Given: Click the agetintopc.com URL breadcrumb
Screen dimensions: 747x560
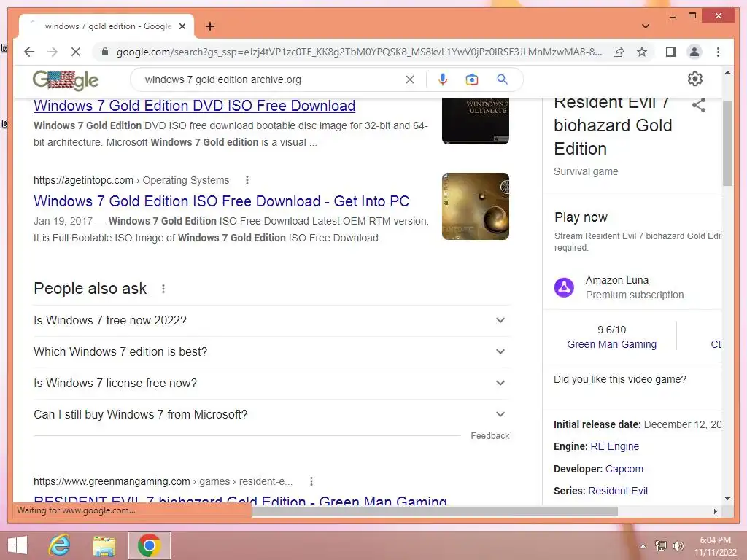Looking at the screenshot, I should tap(131, 181).
